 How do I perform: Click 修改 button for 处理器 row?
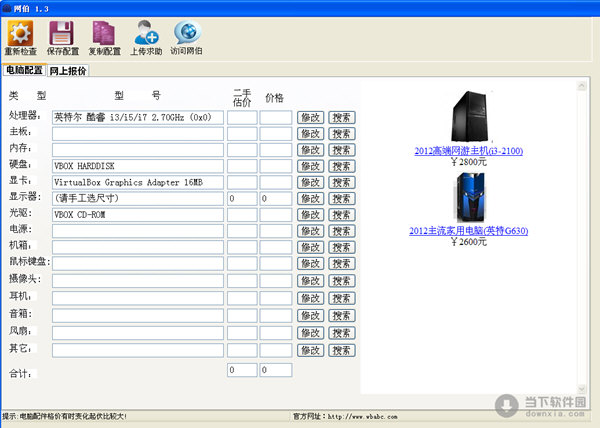point(311,117)
